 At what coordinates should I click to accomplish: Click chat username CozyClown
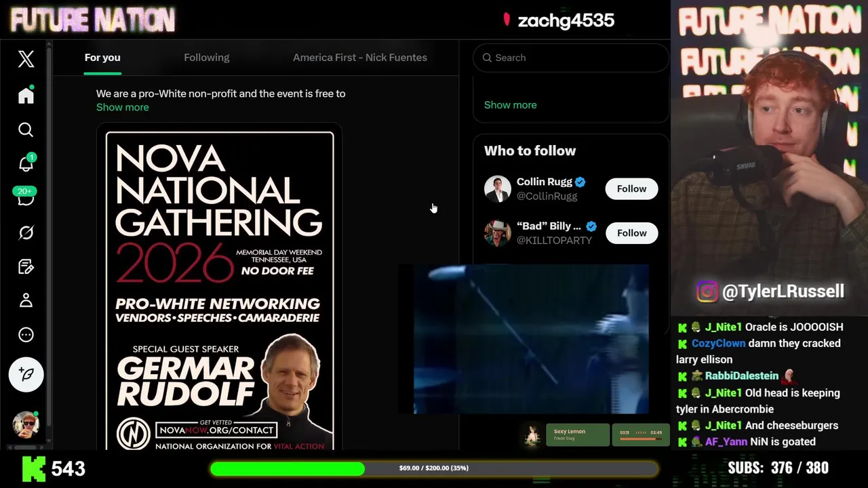[x=718, y=343]
